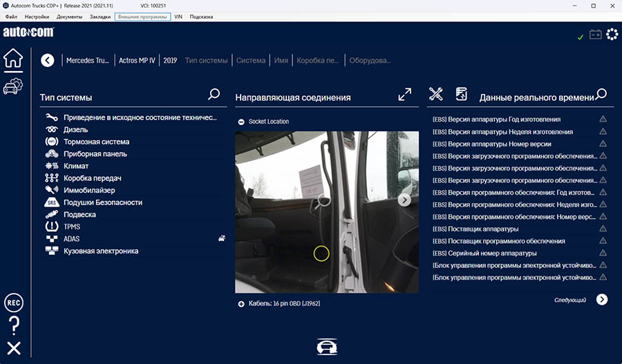Expand the Кабель: 16 pin OBD section
The height and width of the screenshot is (364, 622).
tap(241, 304)
